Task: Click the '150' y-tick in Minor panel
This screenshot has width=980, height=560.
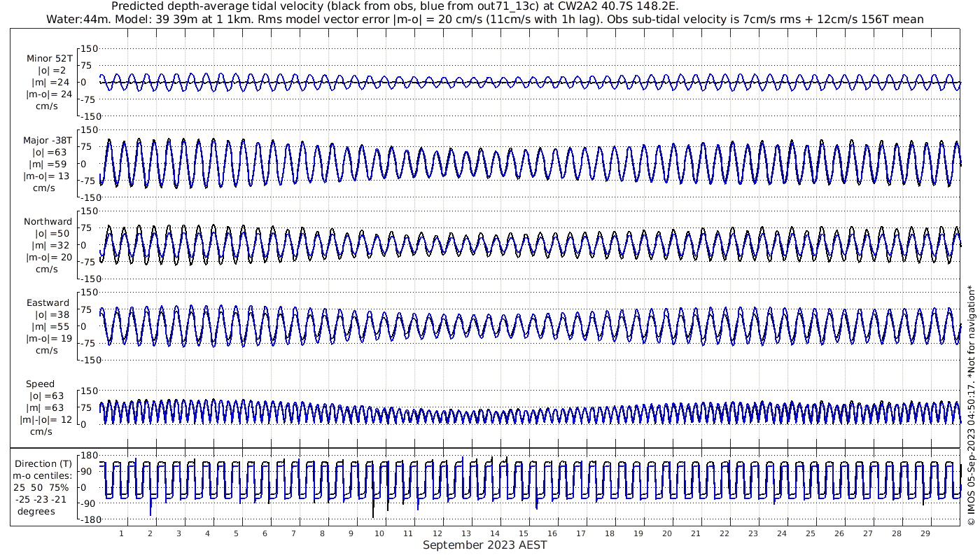Action: (90, 49)
